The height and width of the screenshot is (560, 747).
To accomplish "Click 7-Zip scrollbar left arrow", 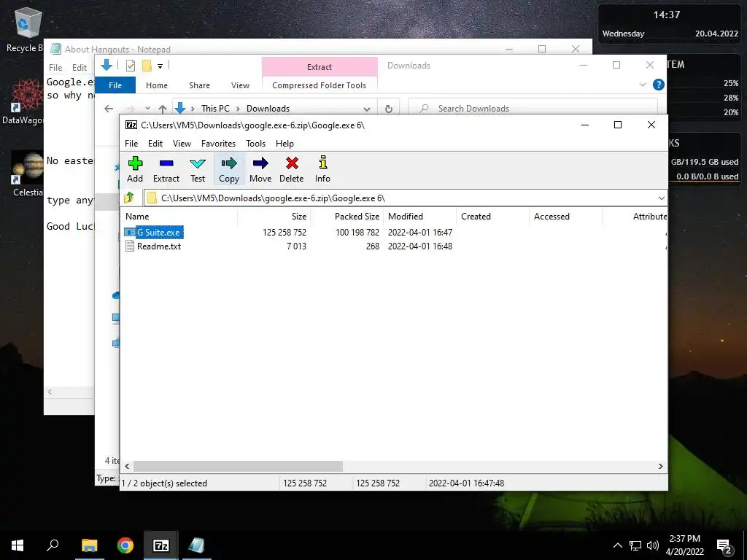I will pos(127,466).
